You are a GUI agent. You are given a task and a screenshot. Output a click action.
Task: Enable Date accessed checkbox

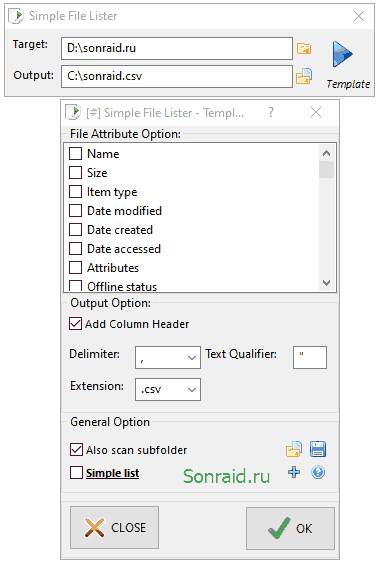(76, 249)
